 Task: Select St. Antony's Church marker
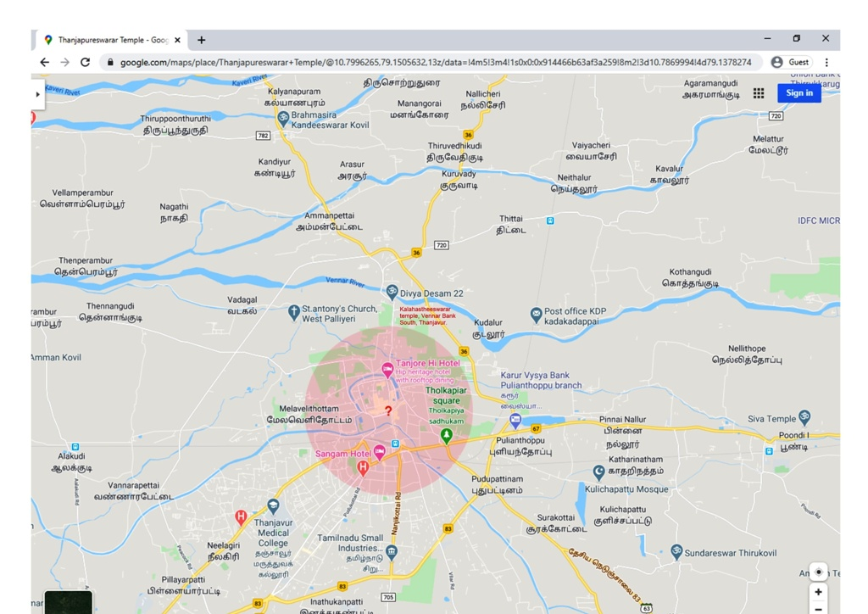pos(294,311)
